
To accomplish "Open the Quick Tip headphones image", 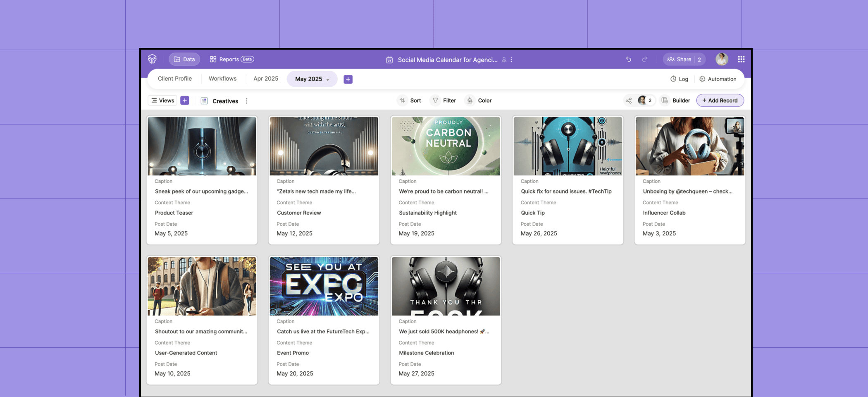I will coord(568,146).
